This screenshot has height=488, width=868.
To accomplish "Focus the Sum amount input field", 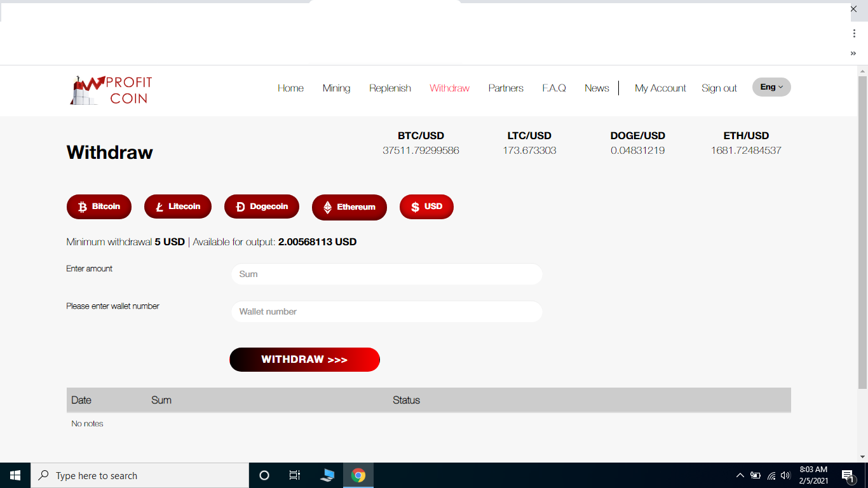I will click(387, 274).
